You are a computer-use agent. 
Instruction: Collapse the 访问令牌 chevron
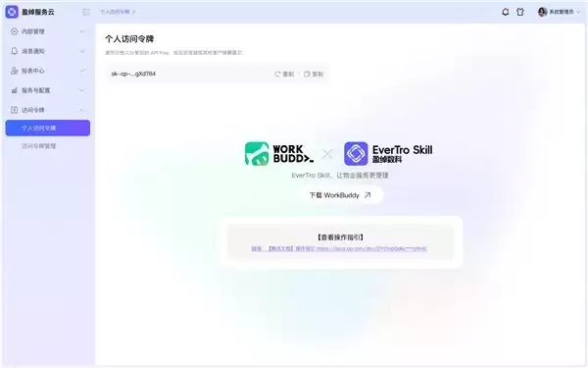coord(82,110)
